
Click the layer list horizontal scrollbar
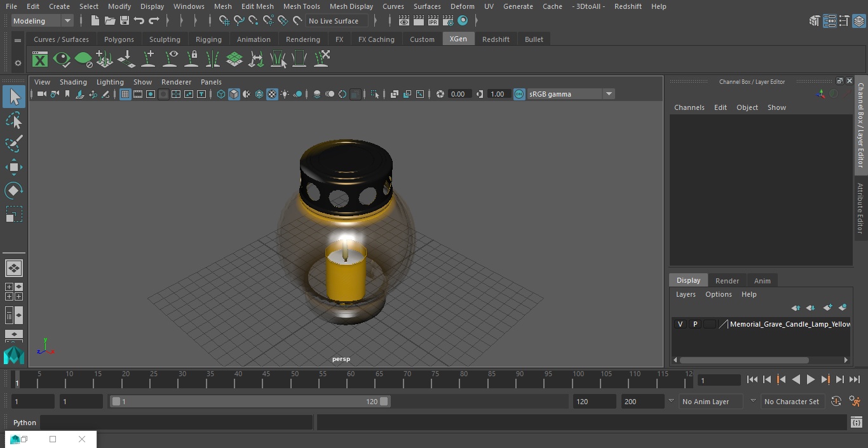(744, 360)
